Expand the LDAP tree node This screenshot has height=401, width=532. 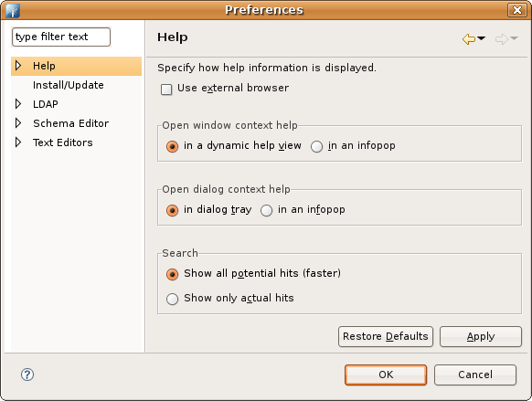(18, 104)
